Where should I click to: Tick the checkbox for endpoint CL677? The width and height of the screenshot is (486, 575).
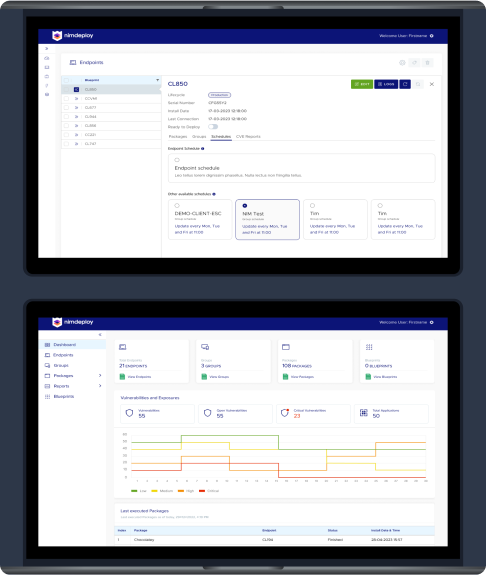pyautogui.click(x=66, y=108)
